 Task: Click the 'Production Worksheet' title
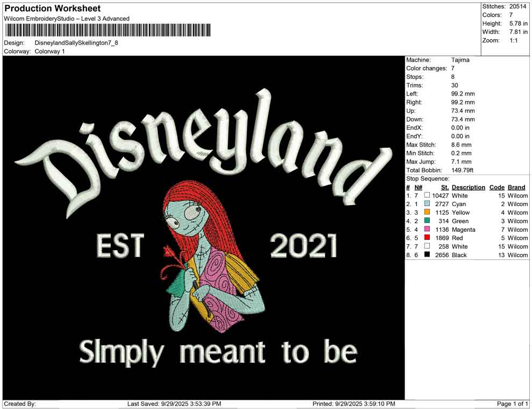click(x=53, y=9)
